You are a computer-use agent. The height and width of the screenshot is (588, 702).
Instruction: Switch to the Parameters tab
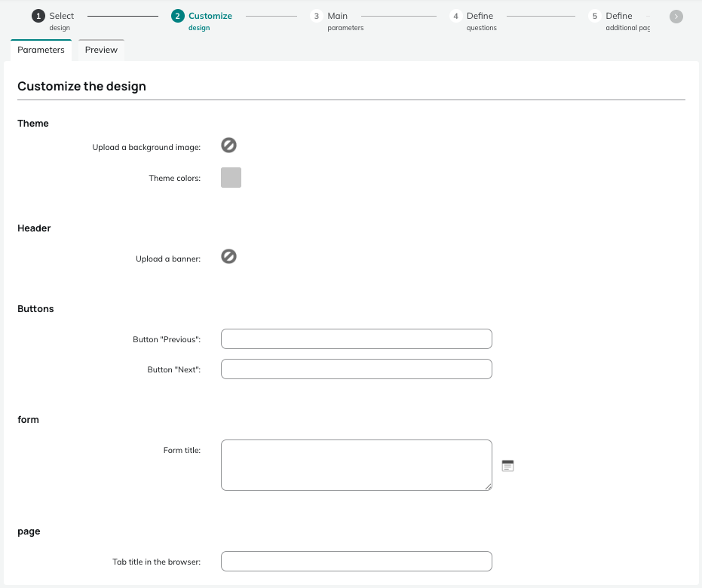coord(41,50)
